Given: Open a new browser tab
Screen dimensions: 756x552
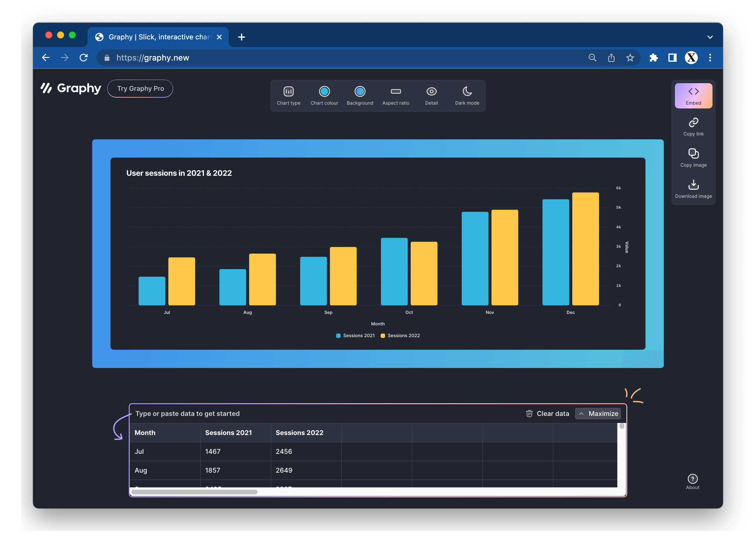Looking at the screenshot, I should 242,37.
